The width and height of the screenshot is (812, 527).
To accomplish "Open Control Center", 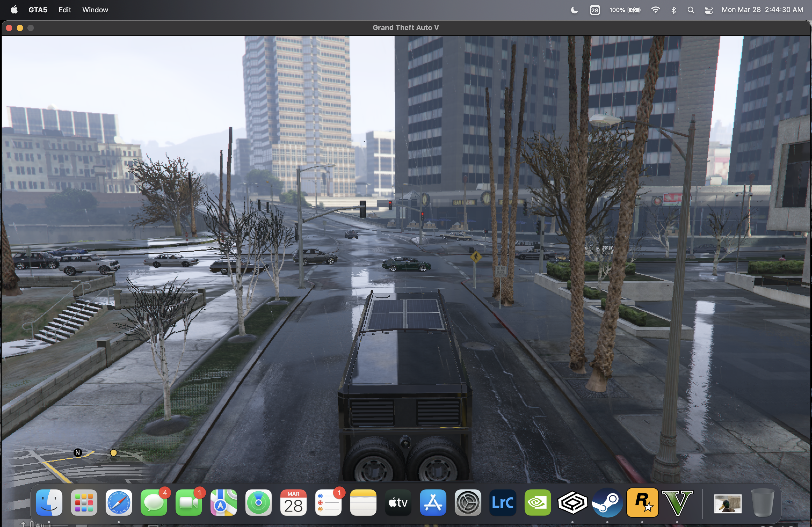I will pos(709,10).
